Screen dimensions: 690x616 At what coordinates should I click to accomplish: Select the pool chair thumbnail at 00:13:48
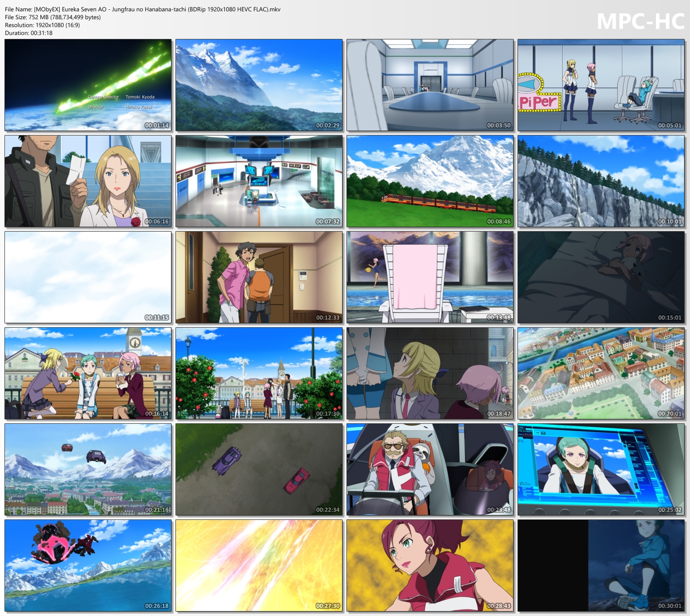[x=430, y=277]
